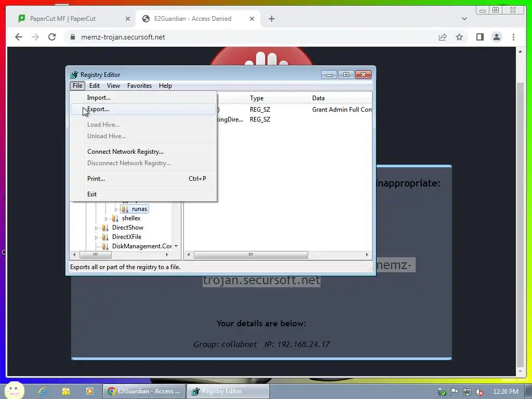
Task: Select the Grant Admin Full Control data cell
Action: 342,110
